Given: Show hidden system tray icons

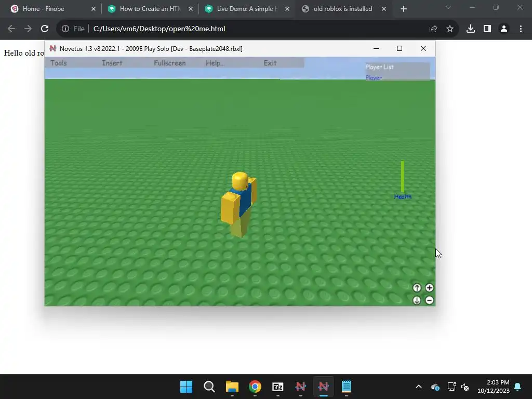Looking at the screenshot, I should click(x=419, y=387).
